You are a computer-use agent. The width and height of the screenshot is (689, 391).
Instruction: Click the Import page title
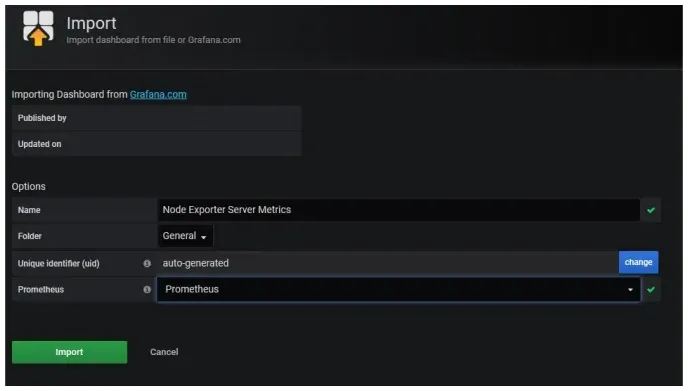point(91,23)
